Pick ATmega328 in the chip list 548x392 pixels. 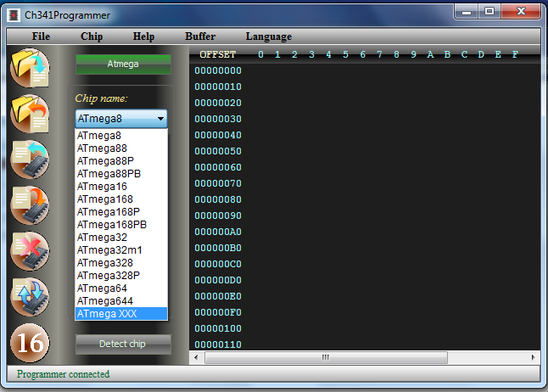pyautogui.click(x=121, y=263)
